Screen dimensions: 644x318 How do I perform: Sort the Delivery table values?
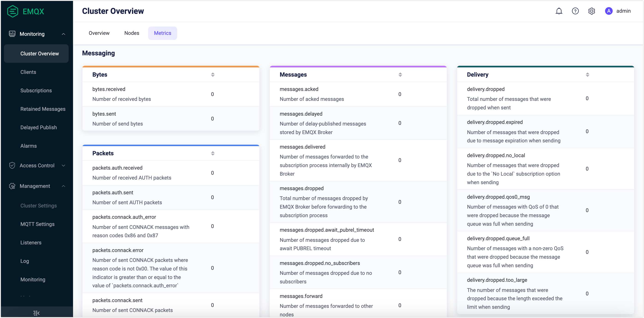[x=587, y=75]
